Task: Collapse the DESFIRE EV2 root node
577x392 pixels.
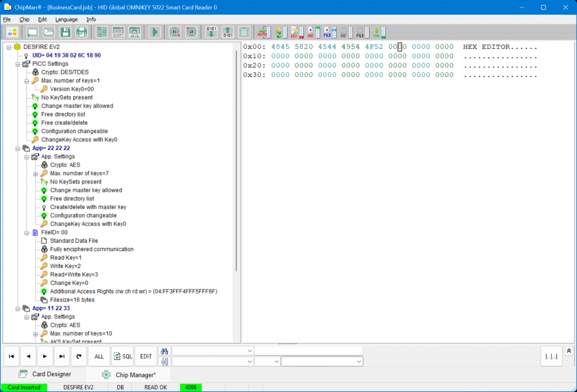Action: (9, 47)
